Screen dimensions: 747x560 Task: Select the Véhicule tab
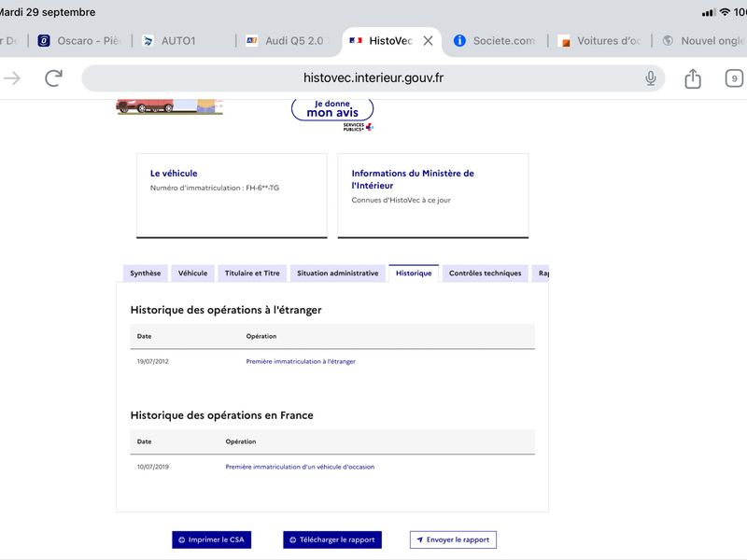192,273
